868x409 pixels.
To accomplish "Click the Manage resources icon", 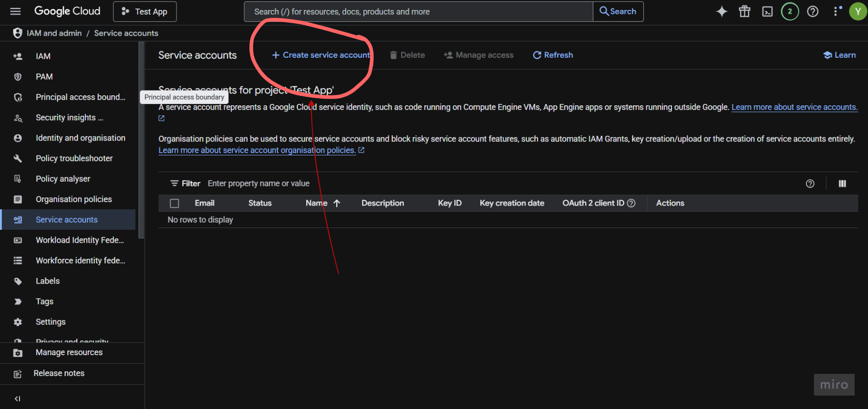I will 18,353.
